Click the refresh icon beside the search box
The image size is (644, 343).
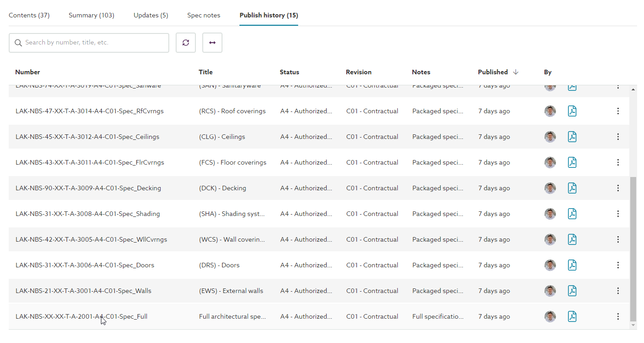186,43
